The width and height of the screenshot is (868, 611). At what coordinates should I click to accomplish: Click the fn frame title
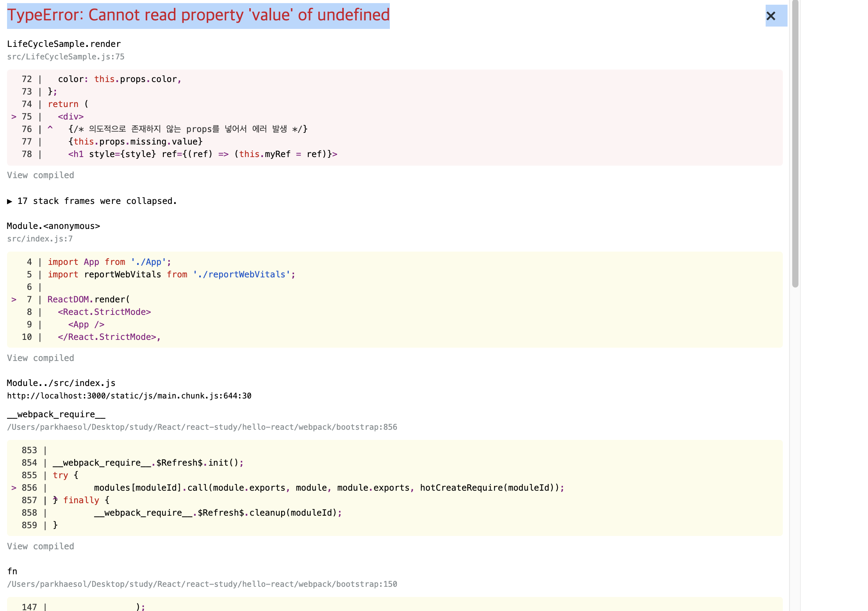click(12, 572)
